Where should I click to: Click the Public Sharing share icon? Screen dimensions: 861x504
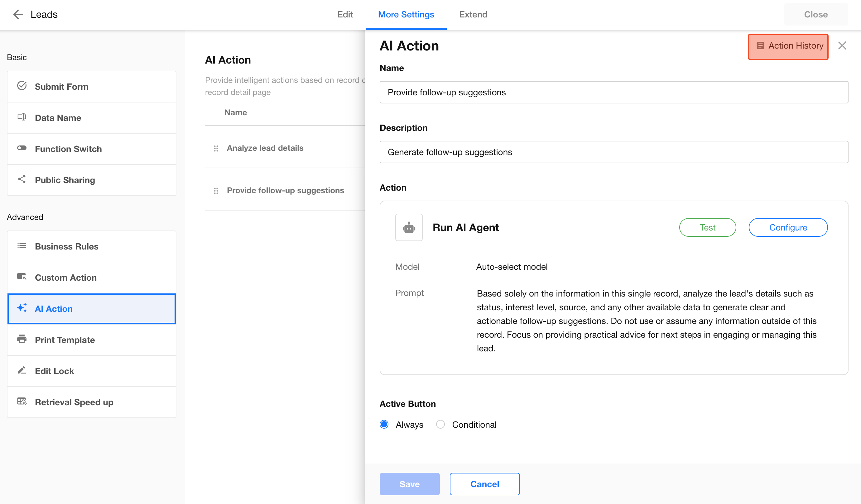(22, 179)
